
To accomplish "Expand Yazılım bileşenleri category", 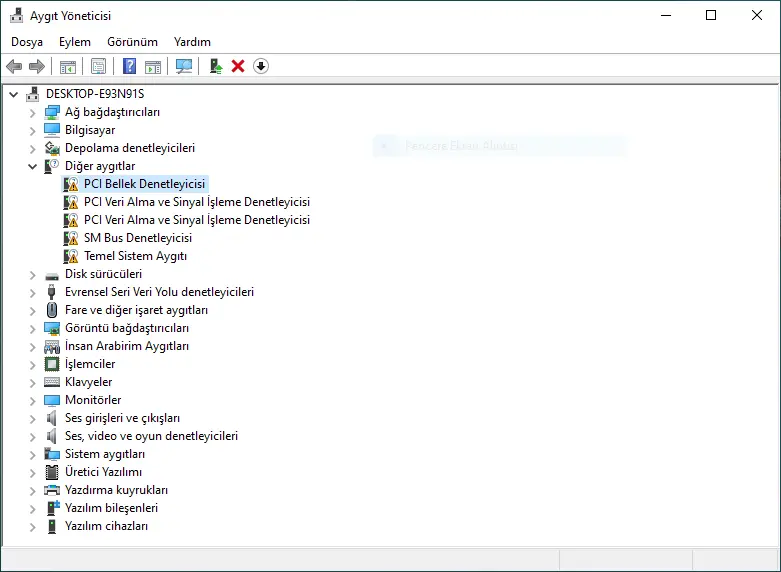I will coord(32,509).
